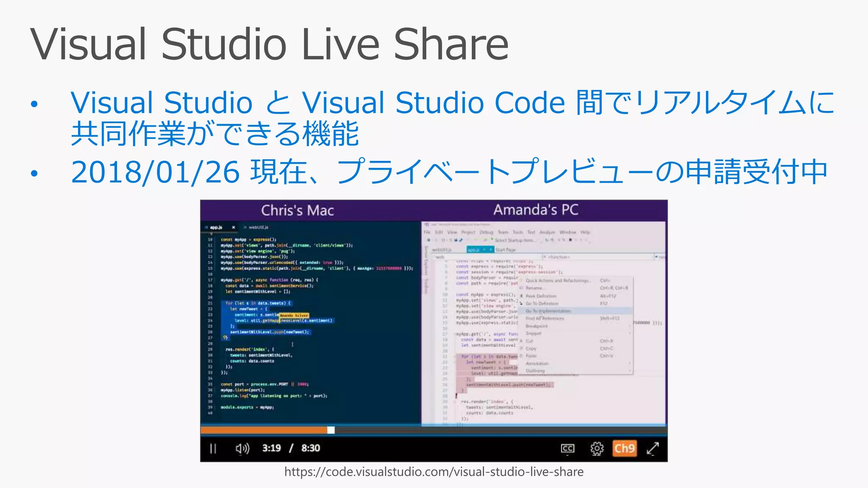Open the Select Startup Item dropdown
The width and height of the screenshot is (868, 488).
point(515,240)
